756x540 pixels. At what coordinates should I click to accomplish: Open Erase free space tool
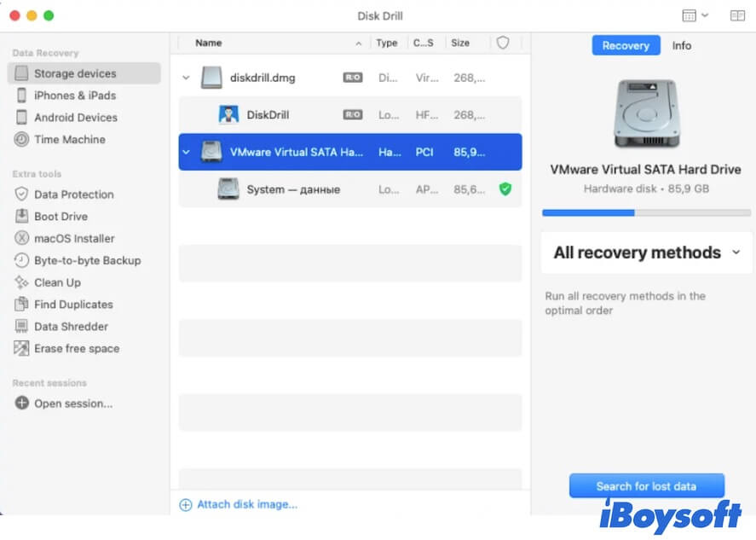(78, 348)
